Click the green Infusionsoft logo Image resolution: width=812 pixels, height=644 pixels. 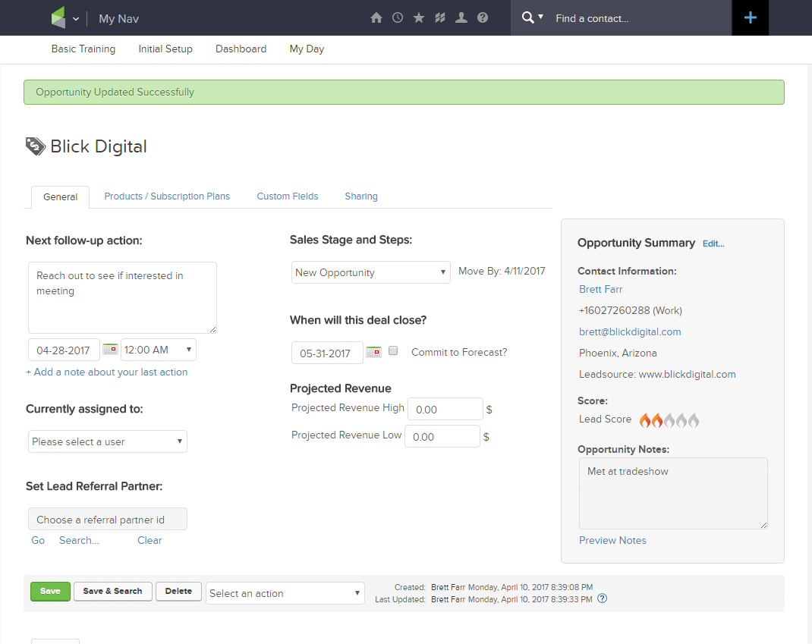pos(58,18)
